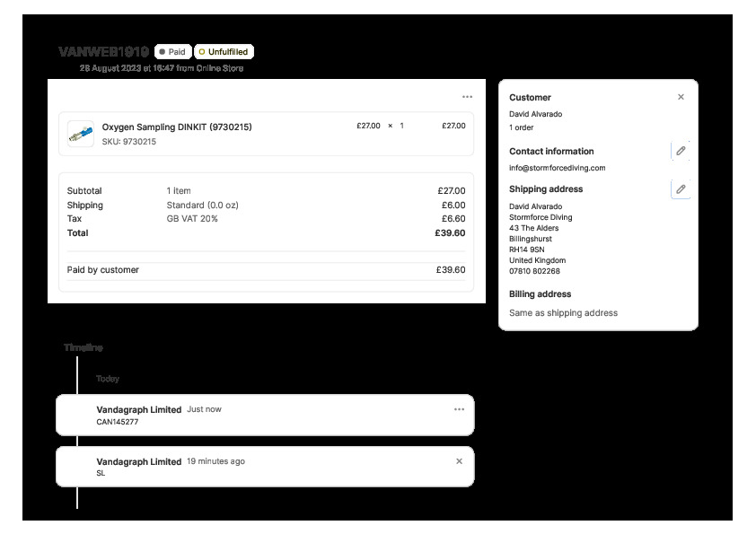Open the Oxygen Sampling DINKIT (9730215) product
The image size is (756, 534).
177,127
